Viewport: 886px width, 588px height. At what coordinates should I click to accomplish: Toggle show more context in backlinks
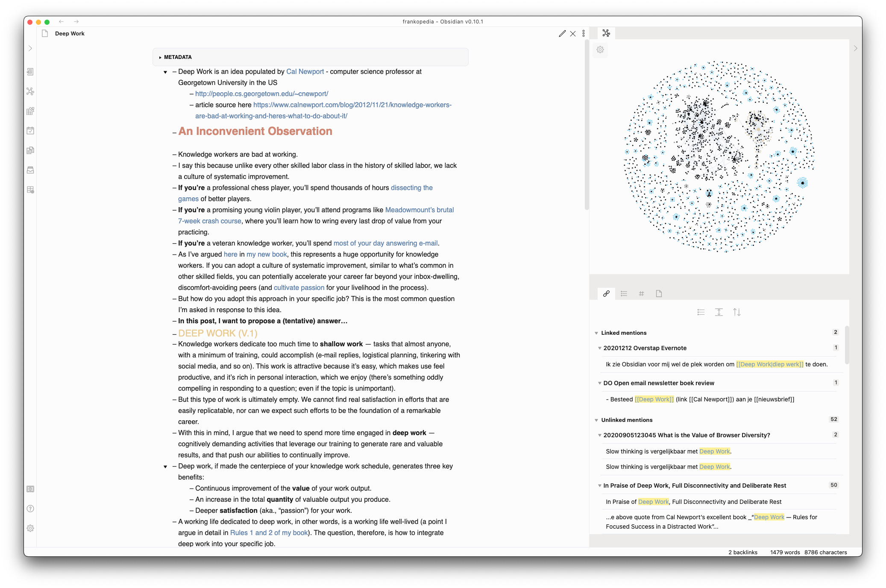click(x=719, y=312)
